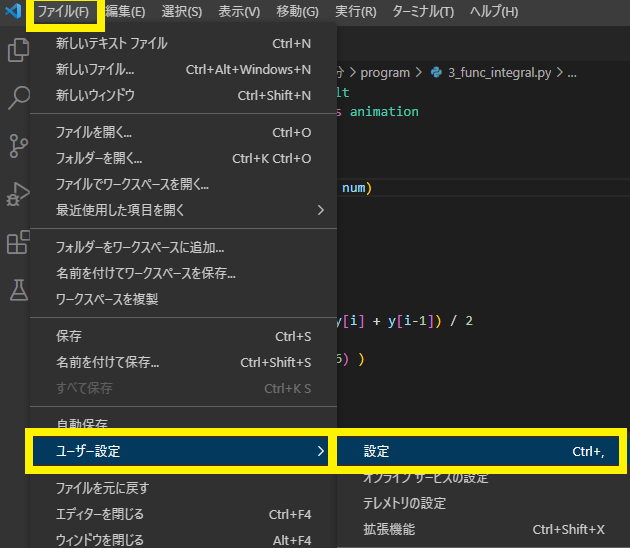Expand the ユーザー設定 submenu arrow
The width and height of the screenshot is (630, 548).
(320, 452)
